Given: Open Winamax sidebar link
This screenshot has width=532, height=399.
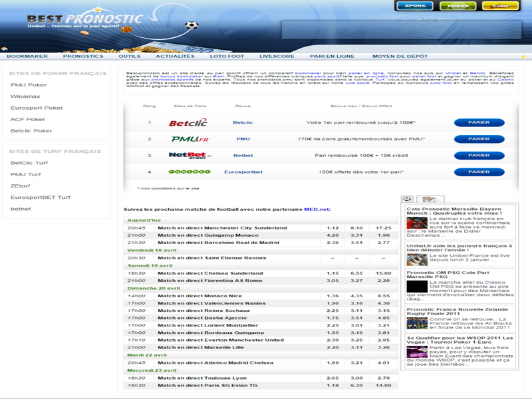Looking at the screenshot, I should (25, 96).
